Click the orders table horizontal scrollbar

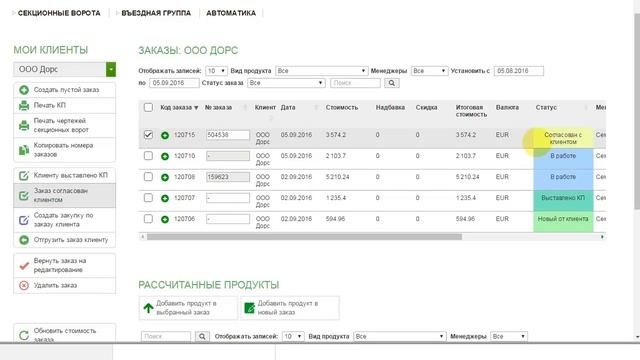point(304,237)
